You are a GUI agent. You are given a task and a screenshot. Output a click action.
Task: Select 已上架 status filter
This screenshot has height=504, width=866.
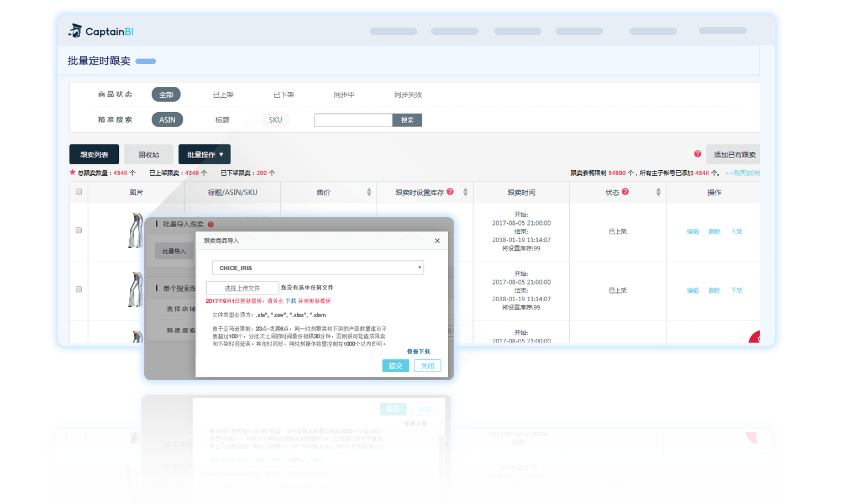[223, 95]
